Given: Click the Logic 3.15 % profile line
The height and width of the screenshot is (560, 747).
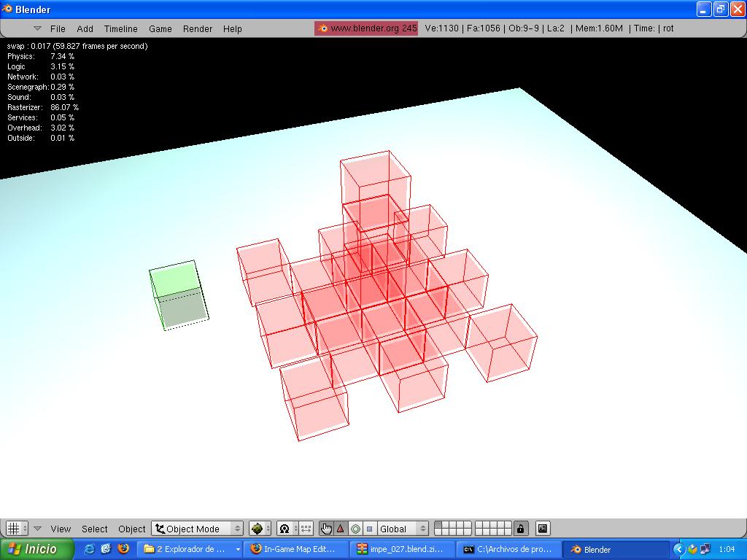Looking at the screenshot, I should 41,66.
